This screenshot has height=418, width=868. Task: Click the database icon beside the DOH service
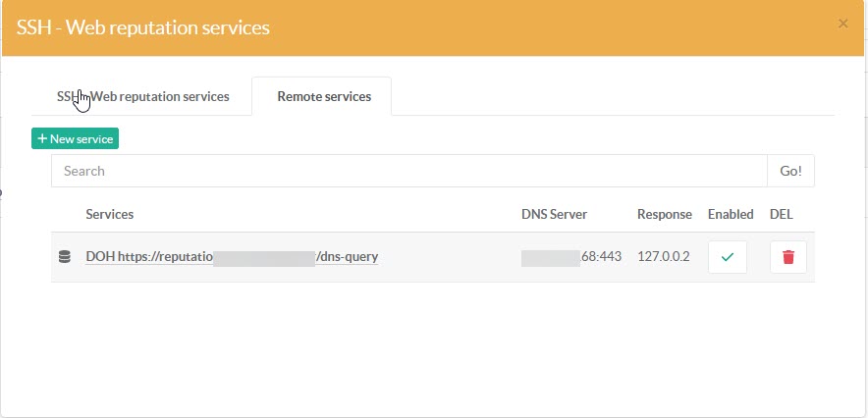(65, 257)
